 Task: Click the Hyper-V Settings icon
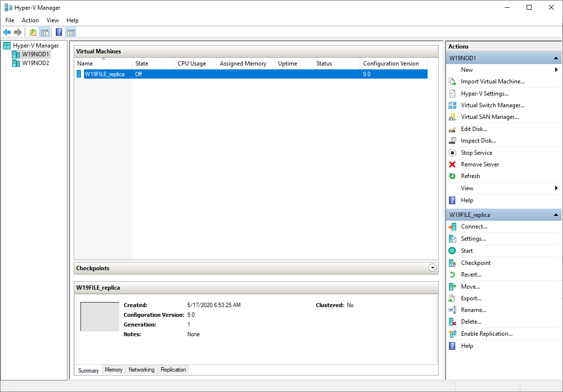[x=452, y=94]
